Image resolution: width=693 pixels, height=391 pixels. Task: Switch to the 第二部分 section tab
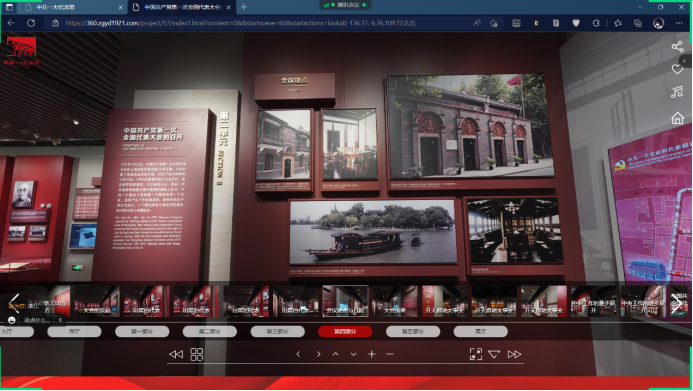[209, 331]
